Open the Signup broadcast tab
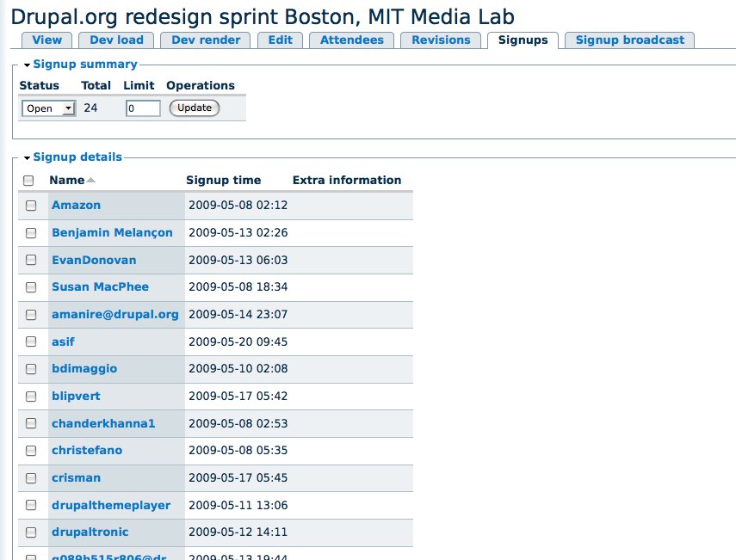This screenshot has height=560, width=736. (x=629, y=40)
